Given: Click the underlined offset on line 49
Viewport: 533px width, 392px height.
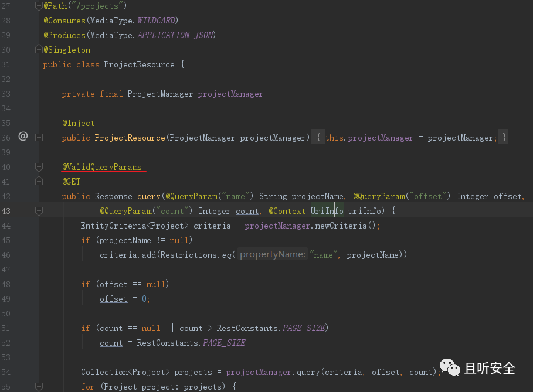Looking at the screenshot, I should tap(114, 299).
